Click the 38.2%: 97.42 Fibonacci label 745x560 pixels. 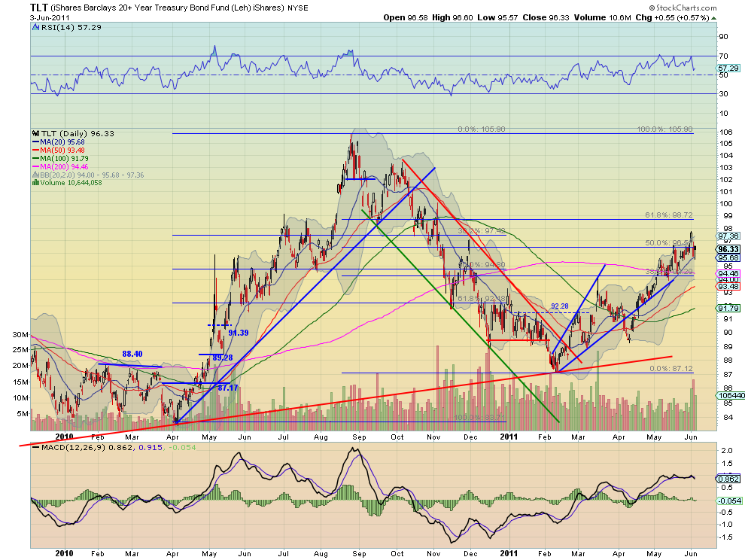(x=482, y=231)
